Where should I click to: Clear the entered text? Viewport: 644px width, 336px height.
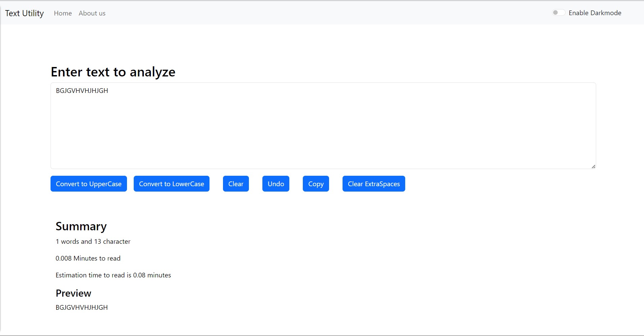(236, 183)
